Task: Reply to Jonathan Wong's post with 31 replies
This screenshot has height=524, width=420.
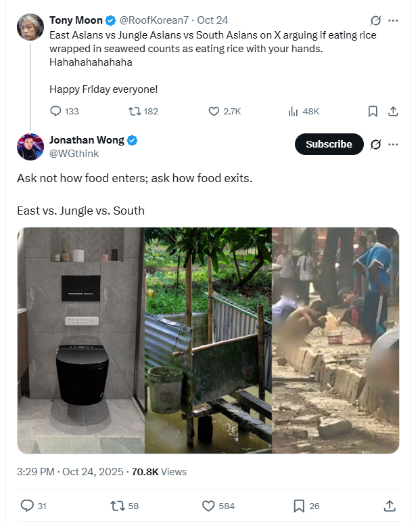Action: click(27, 506)
